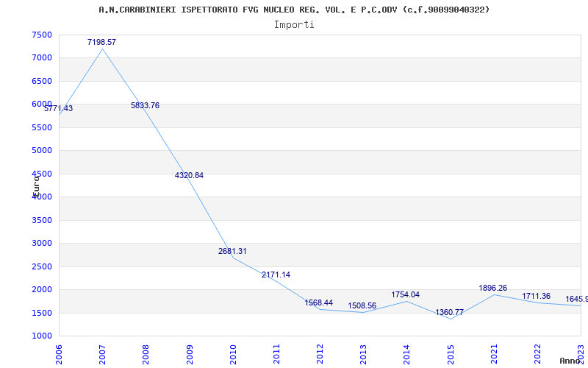Click the 4320.84 data label
This screenshot has height=368, width=588.
(189, 175)
